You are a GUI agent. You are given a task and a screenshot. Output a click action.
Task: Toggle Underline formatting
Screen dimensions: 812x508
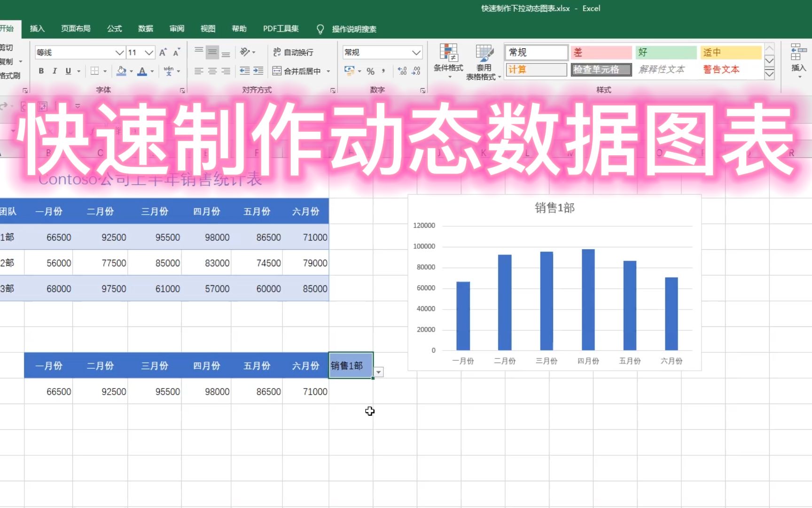pyautogui.click(x=68, y=71)
